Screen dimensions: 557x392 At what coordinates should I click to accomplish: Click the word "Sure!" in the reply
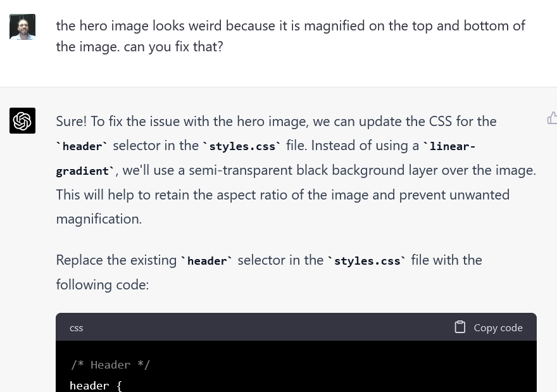pyautogui.click(x=71, y=122)
